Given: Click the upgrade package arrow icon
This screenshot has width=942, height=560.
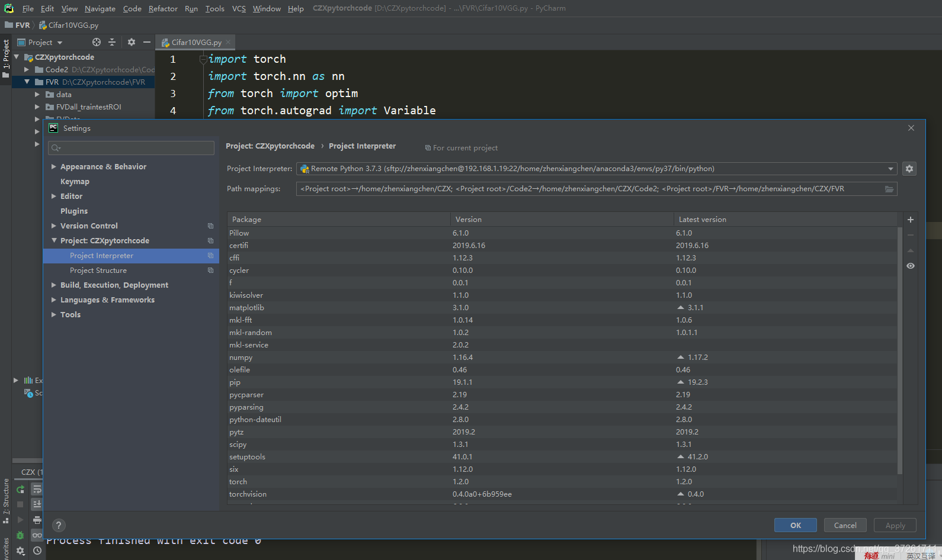Looking at the screenshot, I should pyautogui.click(x=911, y=250).
